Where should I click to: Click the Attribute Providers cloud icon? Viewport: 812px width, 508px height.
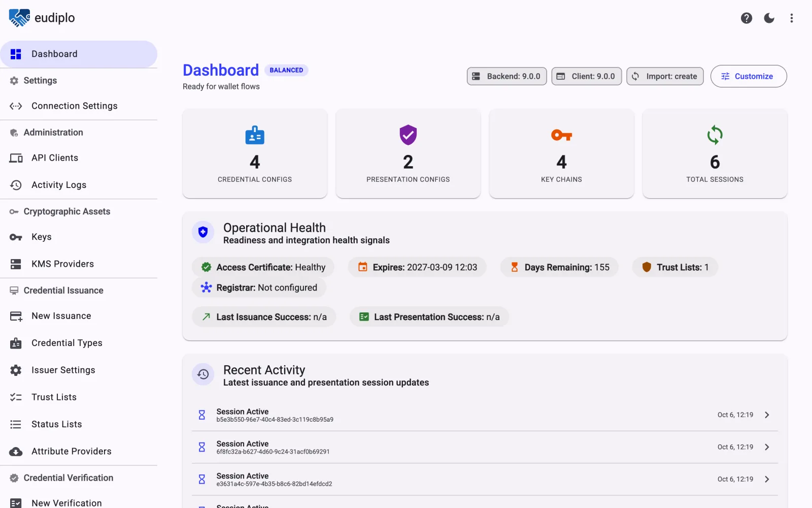(x=16, y=452)
